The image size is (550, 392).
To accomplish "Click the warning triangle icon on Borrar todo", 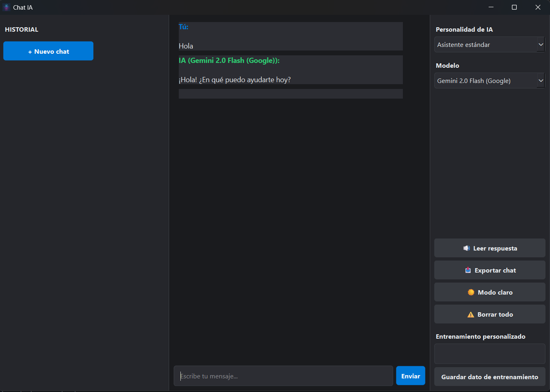I will 471,315.
